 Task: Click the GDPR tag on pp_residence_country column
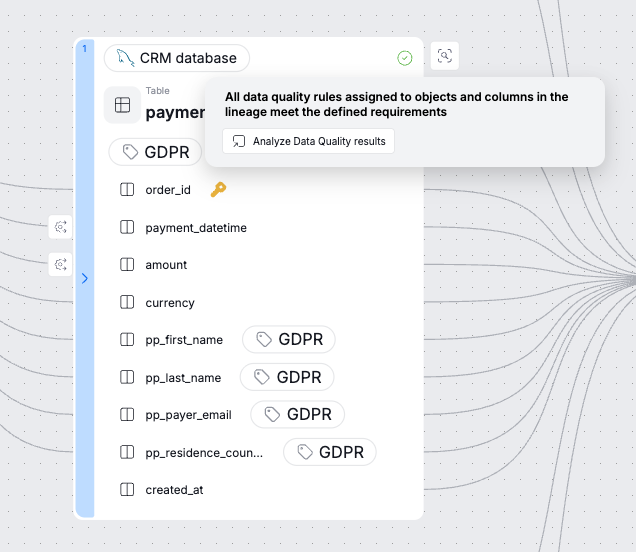330,452
